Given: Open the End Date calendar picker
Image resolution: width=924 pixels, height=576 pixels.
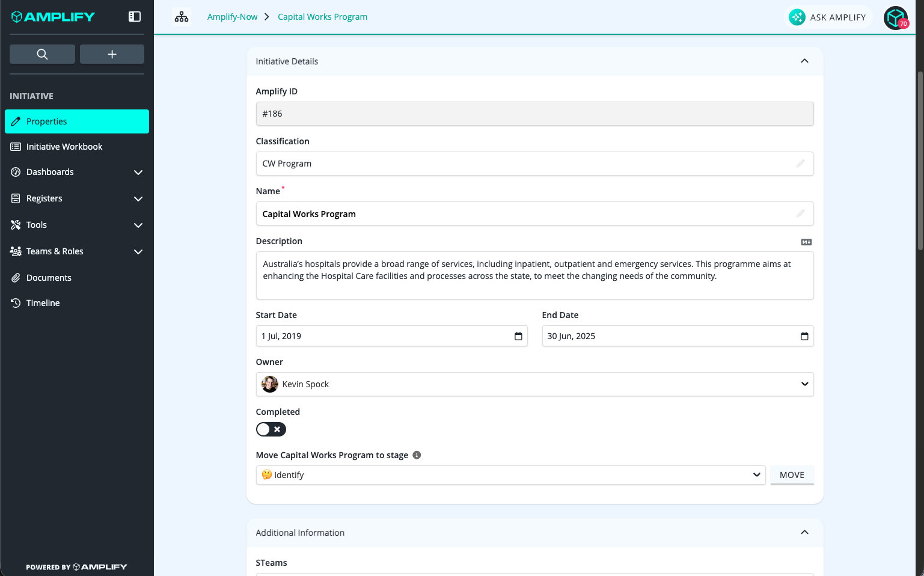Looking at the screenshot, I should [x=804, y=336].
